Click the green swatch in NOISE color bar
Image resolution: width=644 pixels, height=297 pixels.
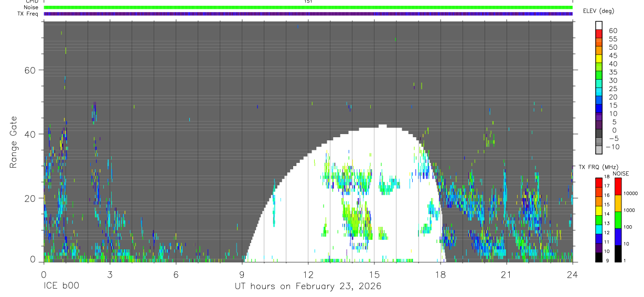(618, 219)
